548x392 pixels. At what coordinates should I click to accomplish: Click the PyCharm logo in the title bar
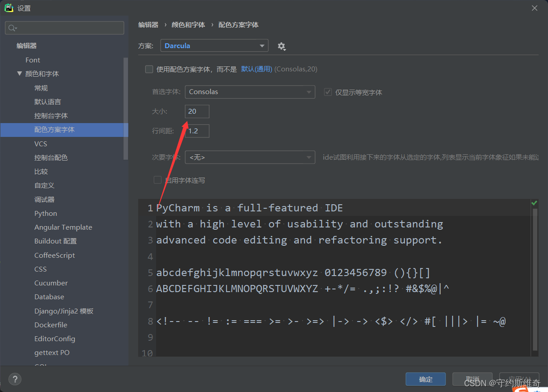click(x=9, y=8)
